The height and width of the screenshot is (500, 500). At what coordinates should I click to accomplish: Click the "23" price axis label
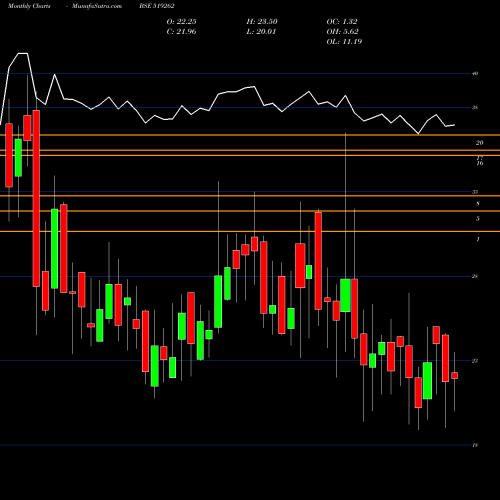[475, 361]
